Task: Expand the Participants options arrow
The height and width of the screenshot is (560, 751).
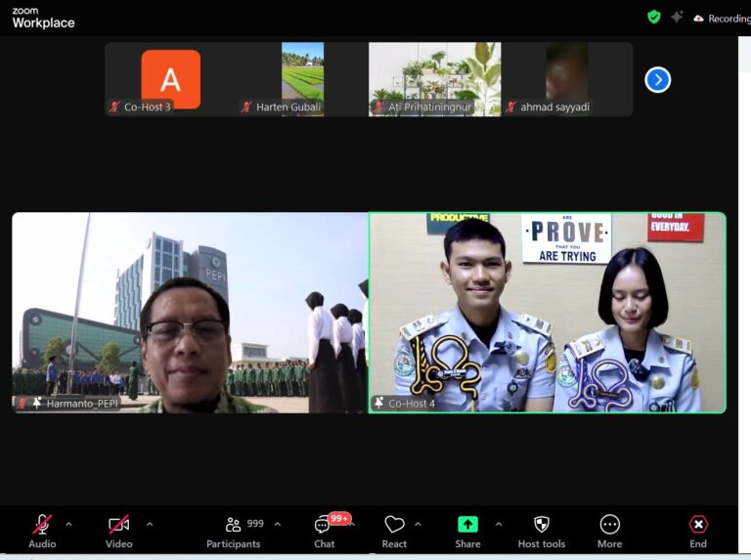Action: click(277, 524)
